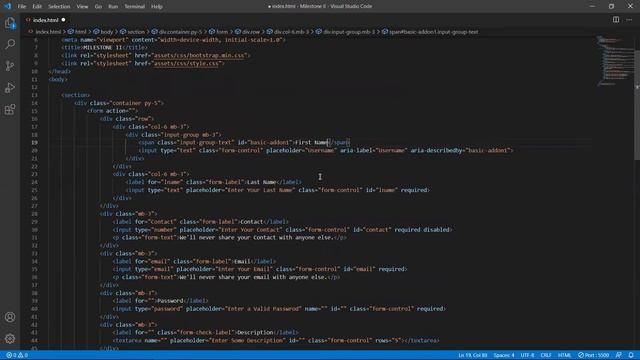Click the assets/css/style.css link path
640x360 pixels.
(x=186, y=63)
